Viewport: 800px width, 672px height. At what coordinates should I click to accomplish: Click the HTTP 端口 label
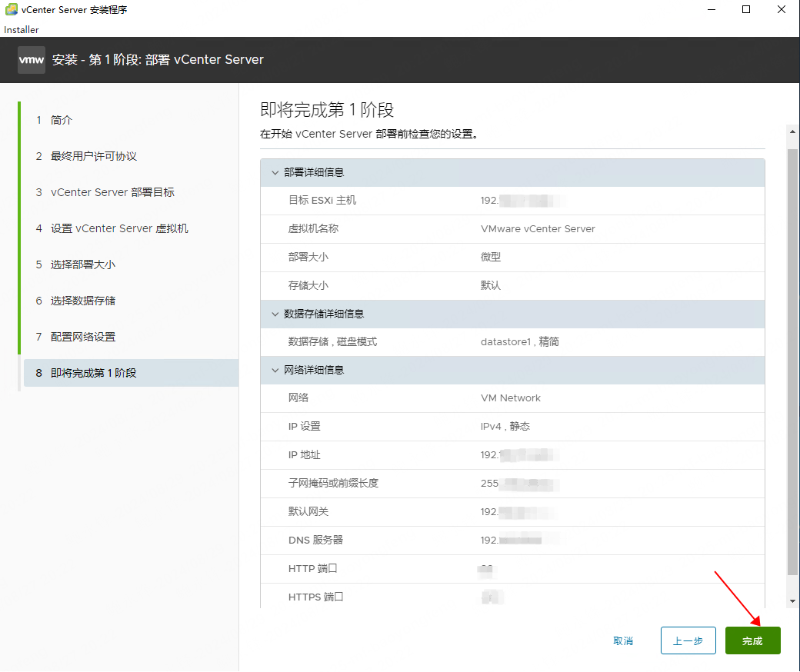[x=313, y=568]
